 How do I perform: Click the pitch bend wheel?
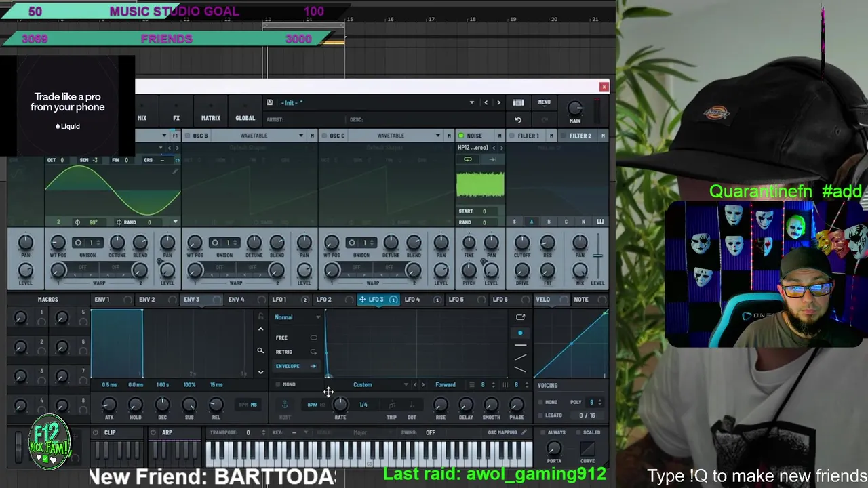click(19, 447)
